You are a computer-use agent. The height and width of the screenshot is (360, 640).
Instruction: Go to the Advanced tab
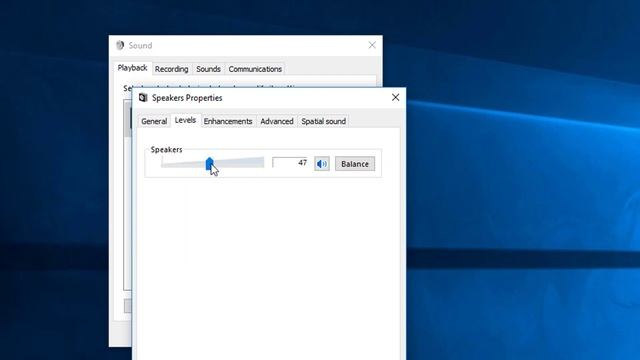277,121
